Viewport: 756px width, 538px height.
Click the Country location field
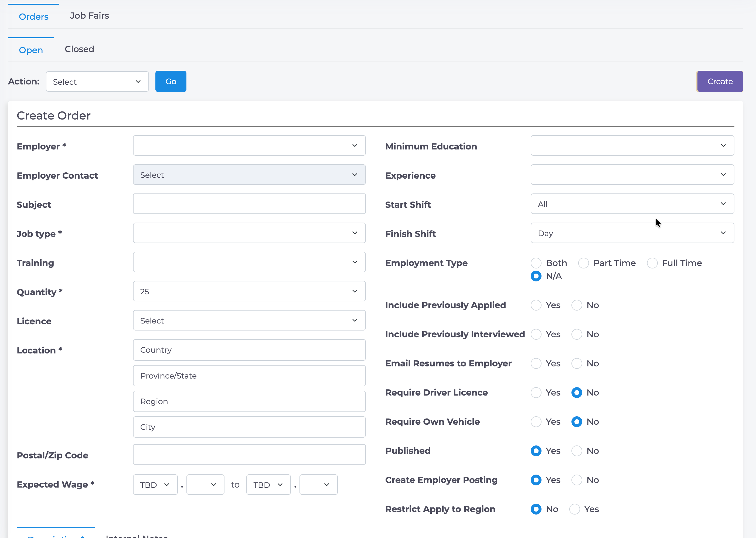pyautogui.click(x=249, y=350)
